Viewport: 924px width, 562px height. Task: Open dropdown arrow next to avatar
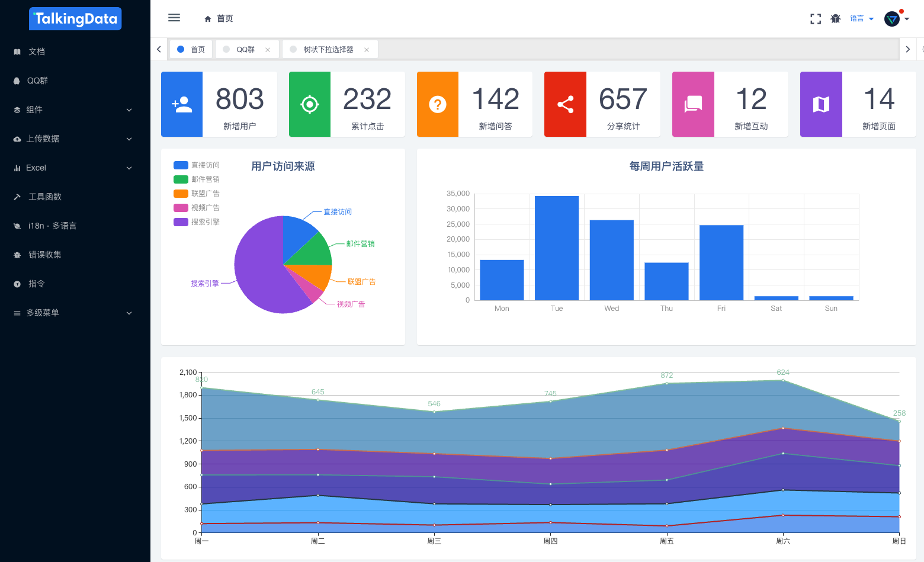click(x=907, y=19)
